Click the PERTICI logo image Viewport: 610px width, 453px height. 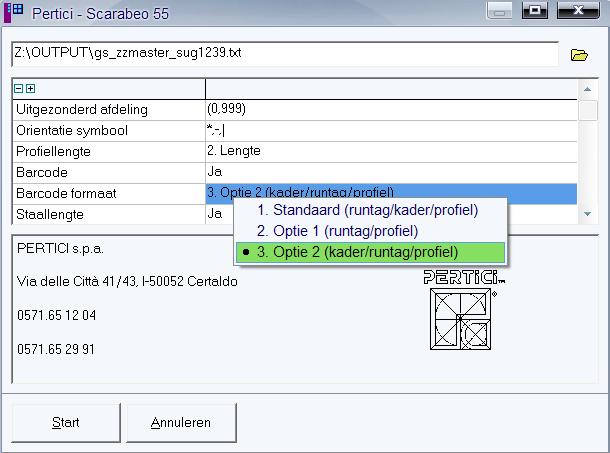click(463, 310)
